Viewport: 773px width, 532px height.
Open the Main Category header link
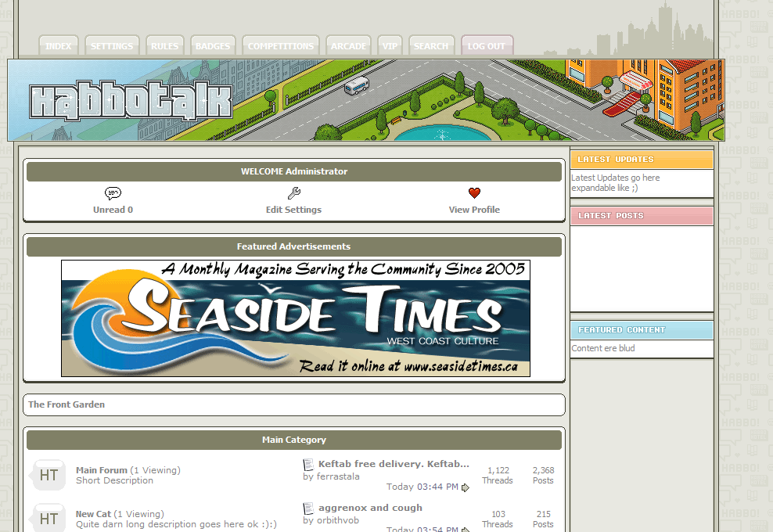click(x=294, y=440)
